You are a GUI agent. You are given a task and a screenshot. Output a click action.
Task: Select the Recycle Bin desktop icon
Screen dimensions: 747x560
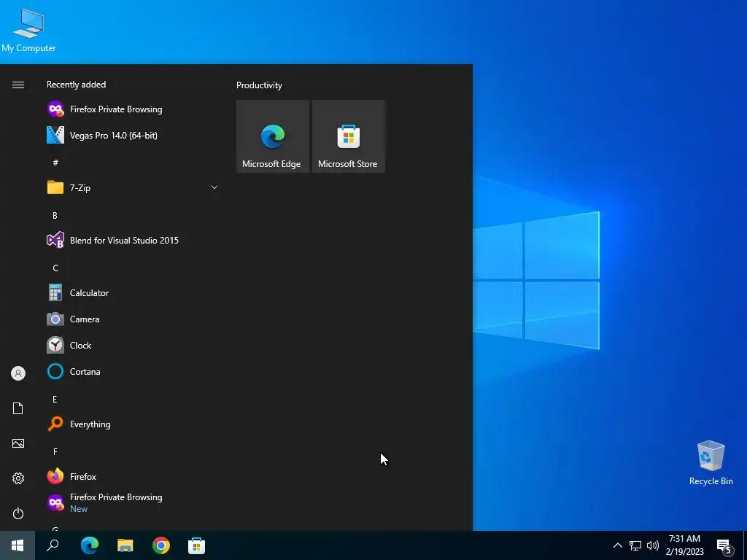(x=711, y=463)
